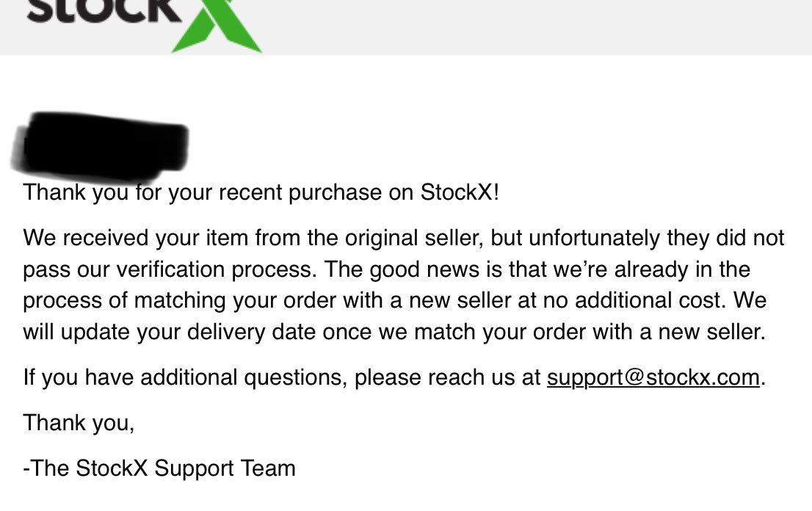Click the word "unfortunately" in the email body
The height and width of the screenshot is (511, 812).
pyautogui.click(x=595, y=238)
